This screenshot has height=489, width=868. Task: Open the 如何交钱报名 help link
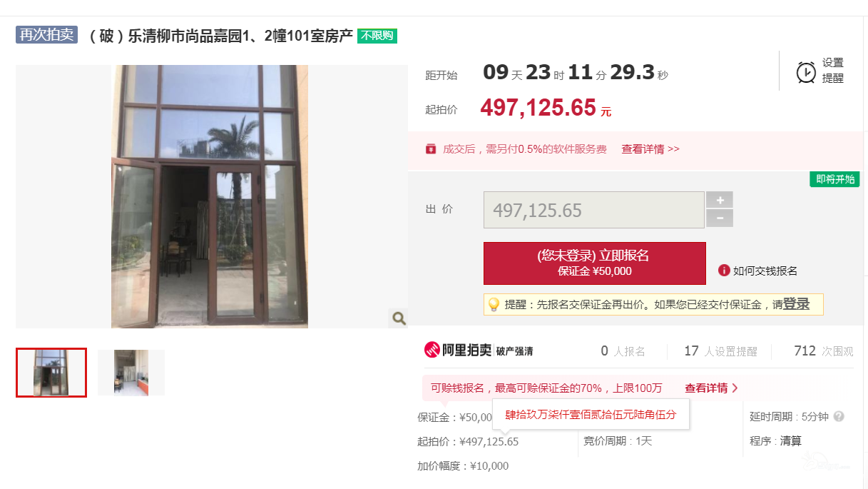click(765, 271)
